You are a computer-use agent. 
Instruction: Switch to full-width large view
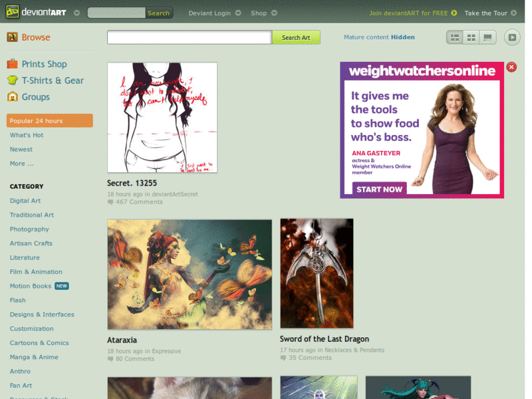(x=488, y=37)
